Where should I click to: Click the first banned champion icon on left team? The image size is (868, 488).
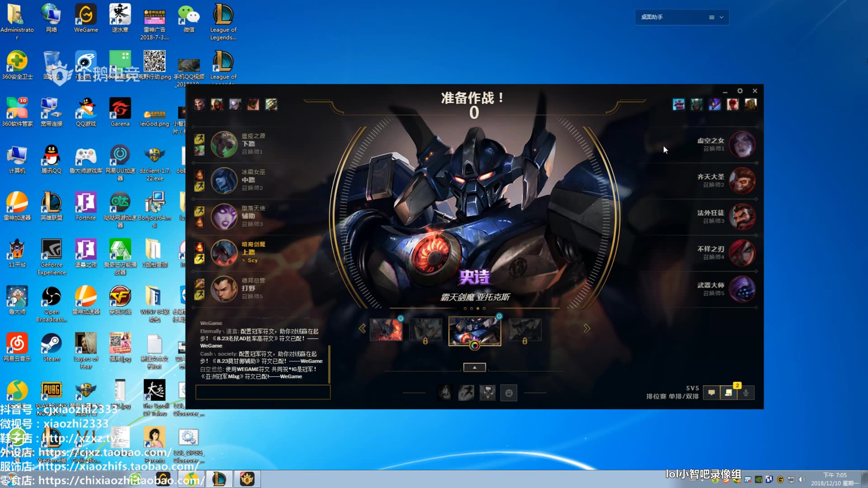point(199,104)
